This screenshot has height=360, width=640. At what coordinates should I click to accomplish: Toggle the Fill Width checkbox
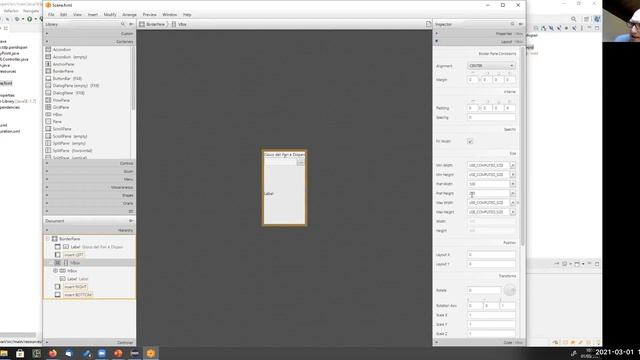coord(470,141)
